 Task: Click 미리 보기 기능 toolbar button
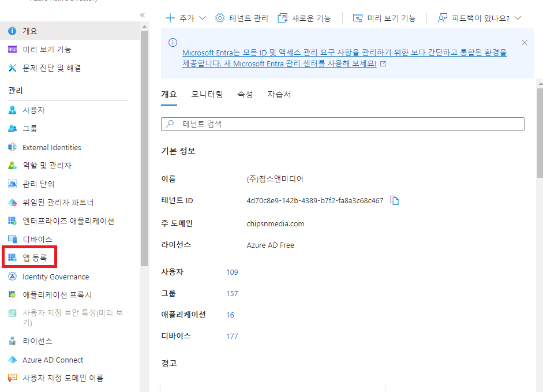[384, 18]
